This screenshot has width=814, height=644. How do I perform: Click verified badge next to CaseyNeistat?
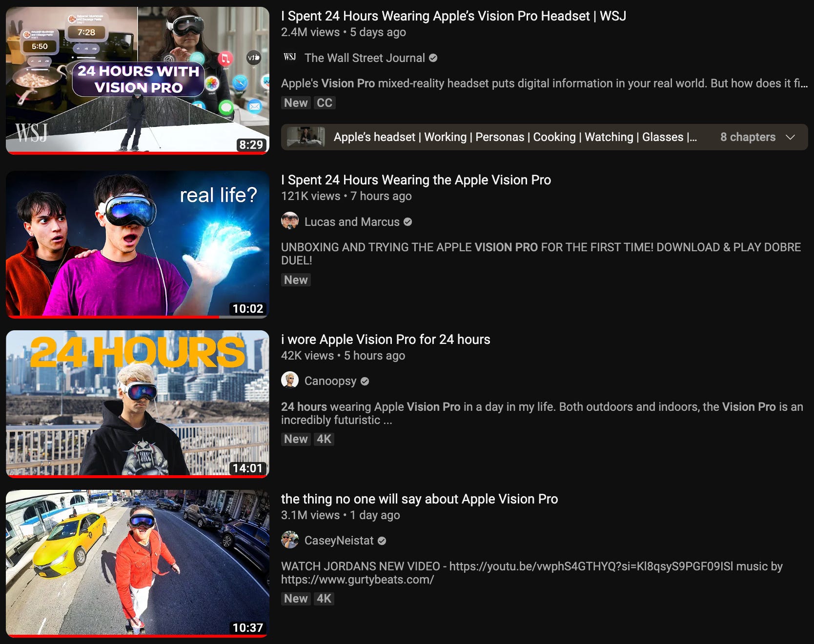pos(382,541)
